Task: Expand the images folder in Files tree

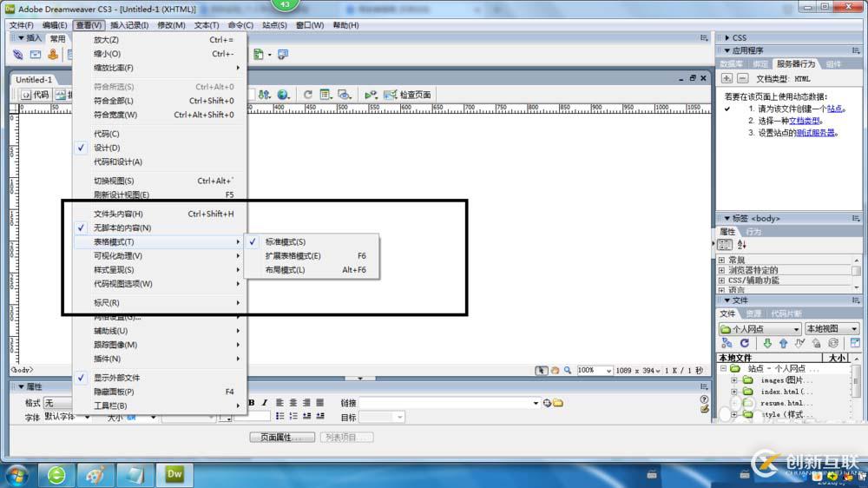Action: [x=734, y=380]
